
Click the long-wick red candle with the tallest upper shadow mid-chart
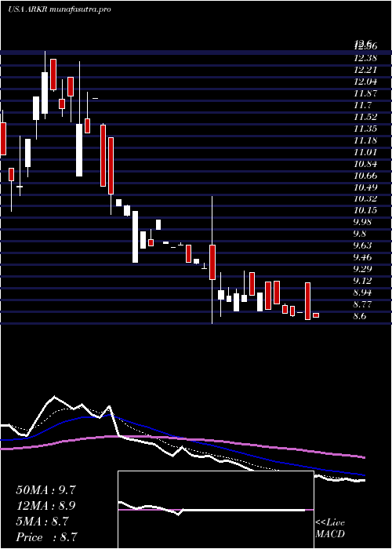[212, 262]
